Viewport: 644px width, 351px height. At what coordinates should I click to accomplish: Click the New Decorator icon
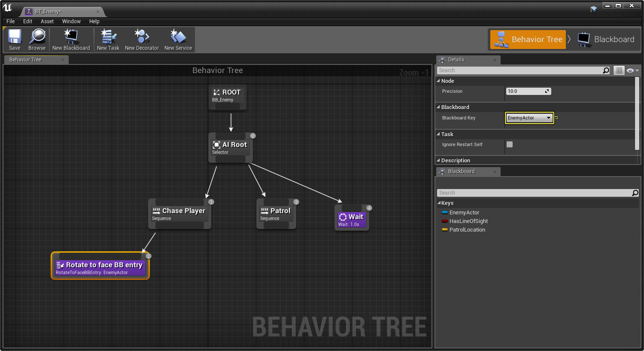[142, 37]
